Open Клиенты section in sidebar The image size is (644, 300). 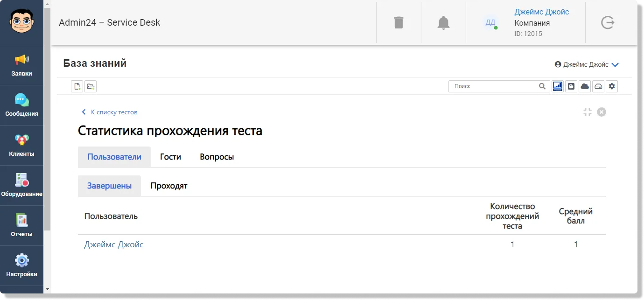pyautogui.click(x=21, y=146)
